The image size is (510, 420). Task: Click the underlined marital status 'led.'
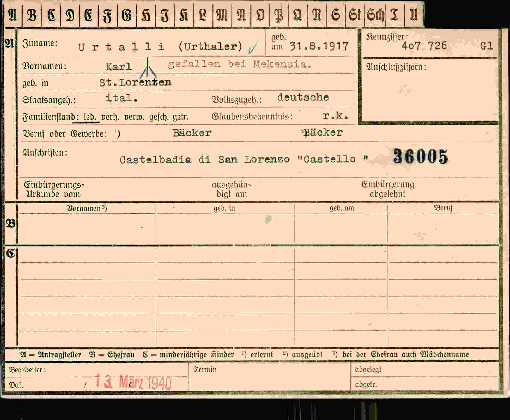point(90,117)
